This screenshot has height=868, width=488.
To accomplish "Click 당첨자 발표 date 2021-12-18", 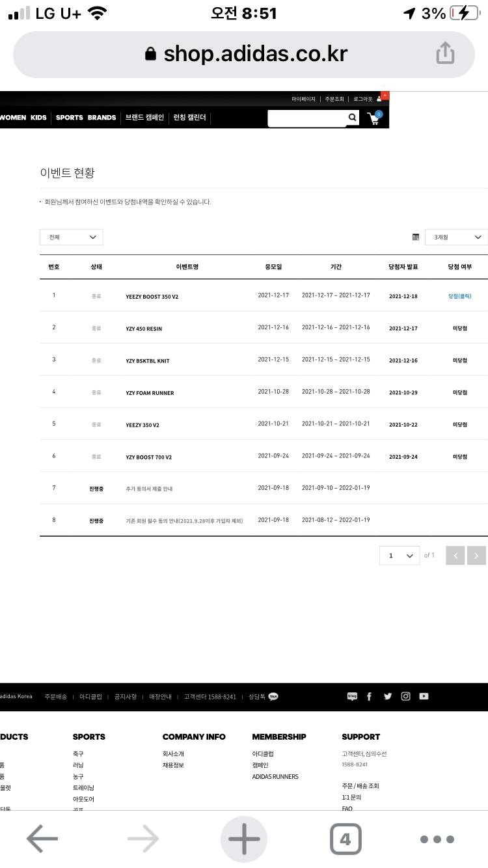I will (403, 296).
